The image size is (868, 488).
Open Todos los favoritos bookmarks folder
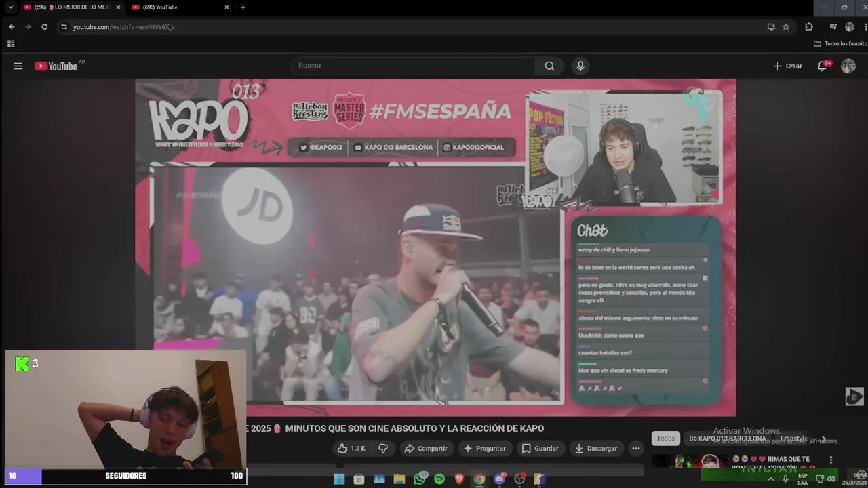[x=841, y=43]
